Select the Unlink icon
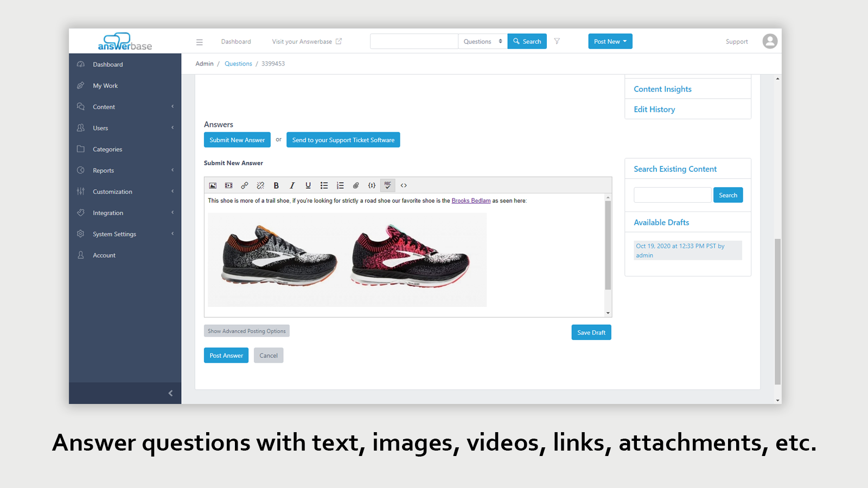The width and height of the screenshot is (868, 488). click(x=260, y=185)
